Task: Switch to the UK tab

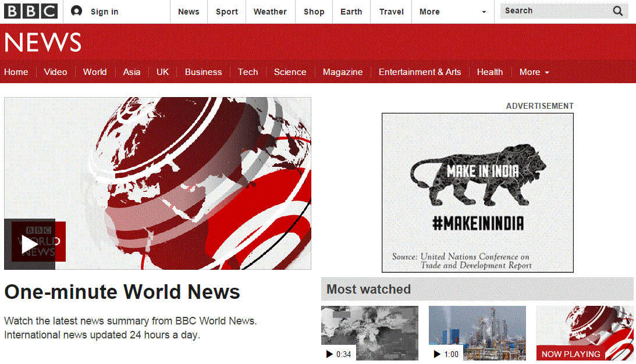Action: (163, 72)
